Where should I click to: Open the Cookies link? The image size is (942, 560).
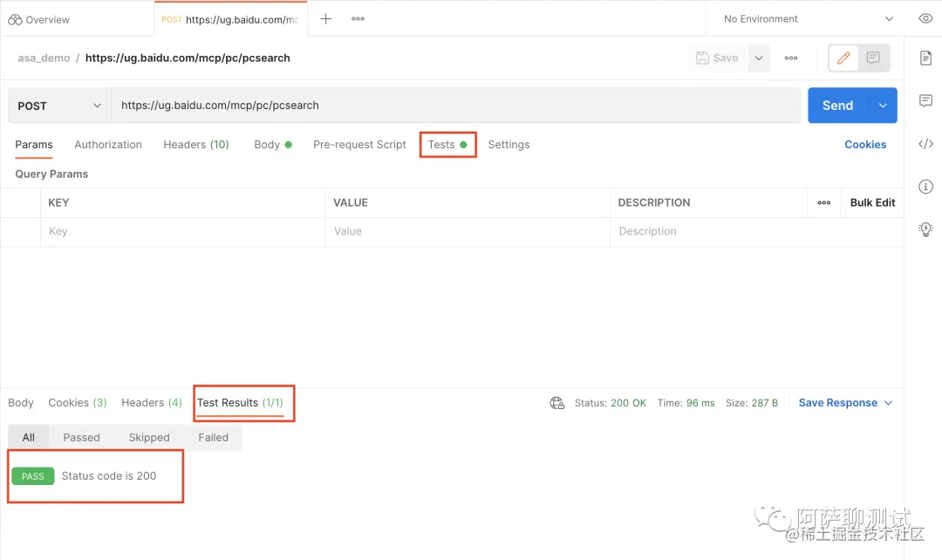pos(865,145)
